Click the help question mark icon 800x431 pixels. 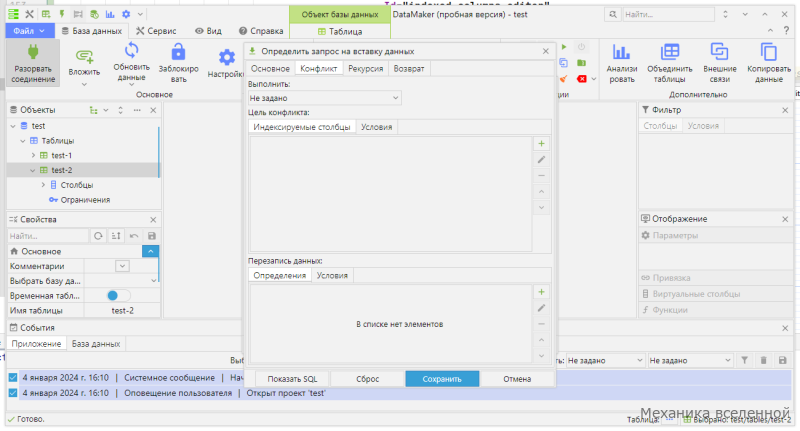click(786, 31)
